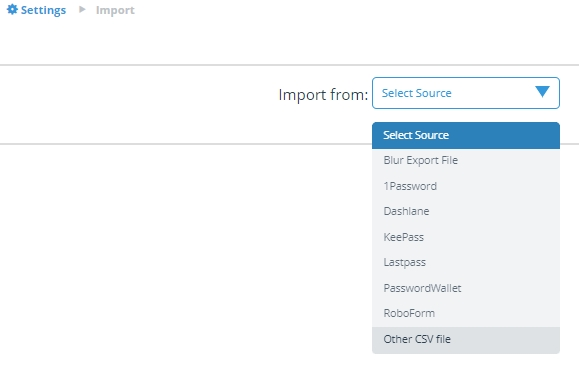
Task: Select RoboForm in the source list
Action: coord(466,313)
